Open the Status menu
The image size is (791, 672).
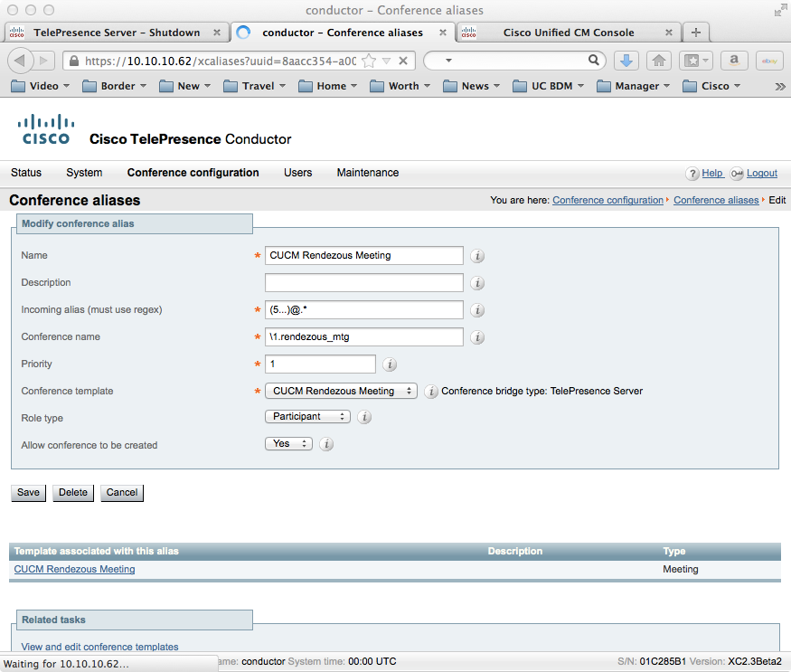26,173
